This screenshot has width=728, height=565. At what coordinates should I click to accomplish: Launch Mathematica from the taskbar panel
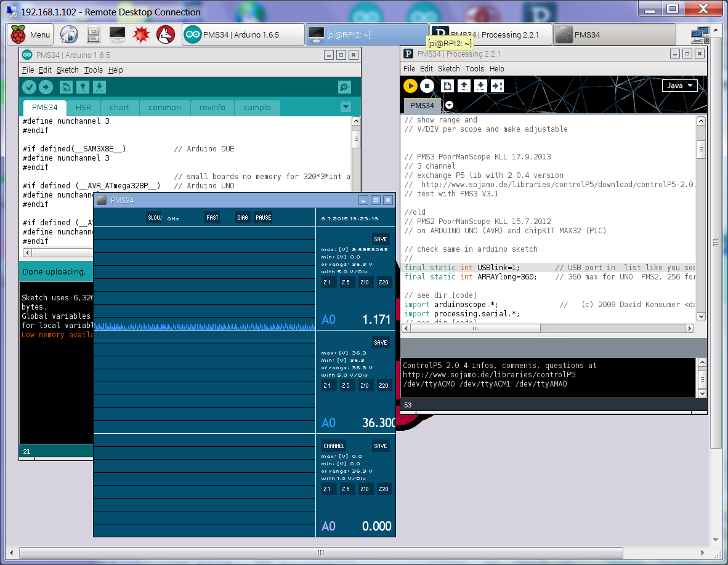(x=141, y=35)
